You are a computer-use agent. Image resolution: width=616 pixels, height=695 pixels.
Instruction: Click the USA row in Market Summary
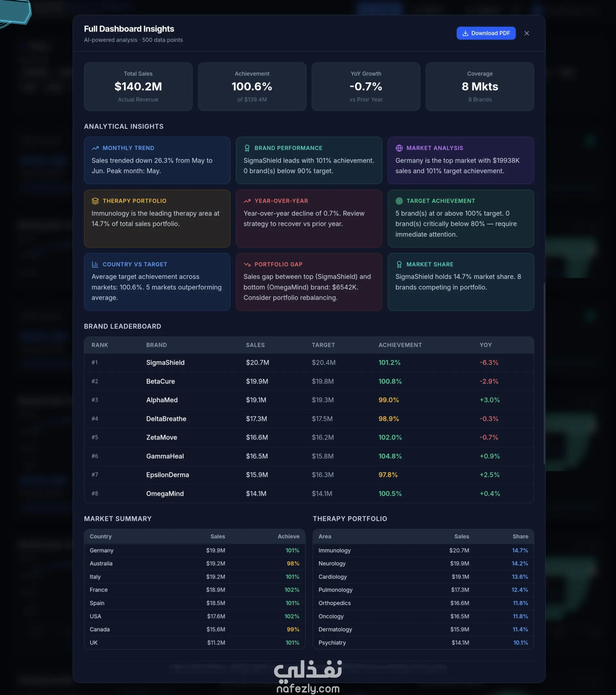pos(194,616)
